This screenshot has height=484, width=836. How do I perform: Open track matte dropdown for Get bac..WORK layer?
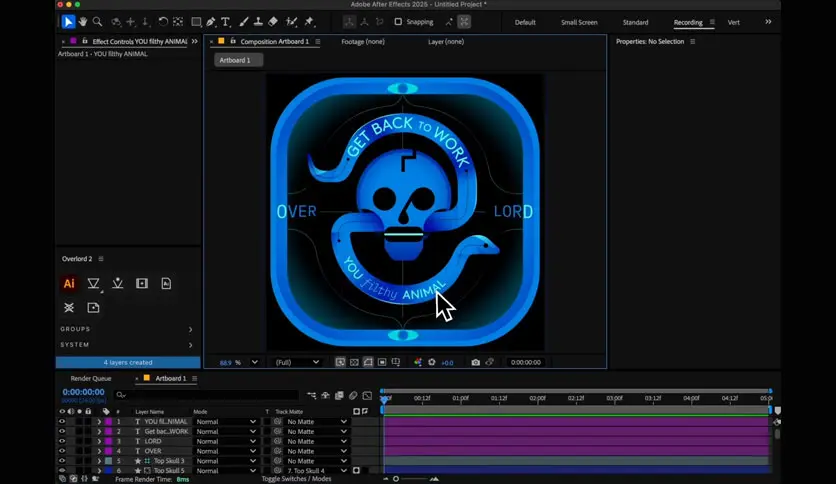317,431
